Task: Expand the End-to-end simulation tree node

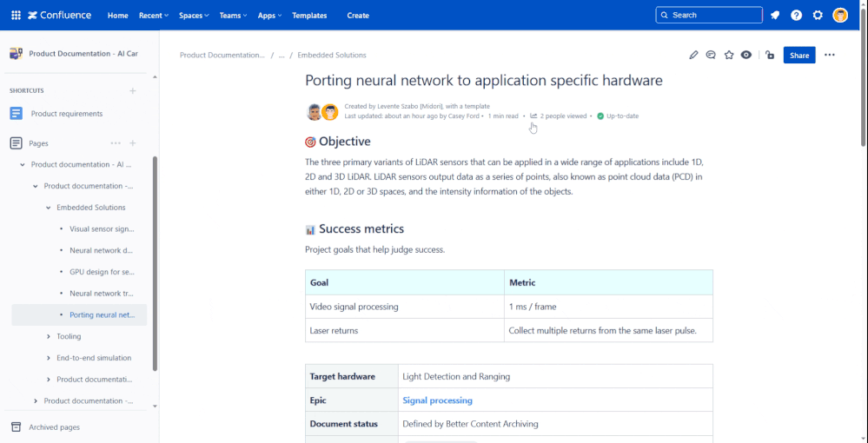Action: coord(48,358)
